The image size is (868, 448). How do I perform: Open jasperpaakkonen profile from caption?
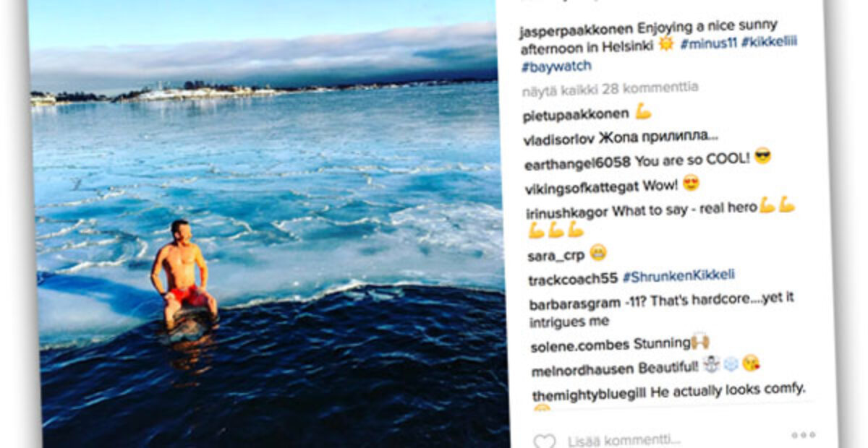click(576, 30)
